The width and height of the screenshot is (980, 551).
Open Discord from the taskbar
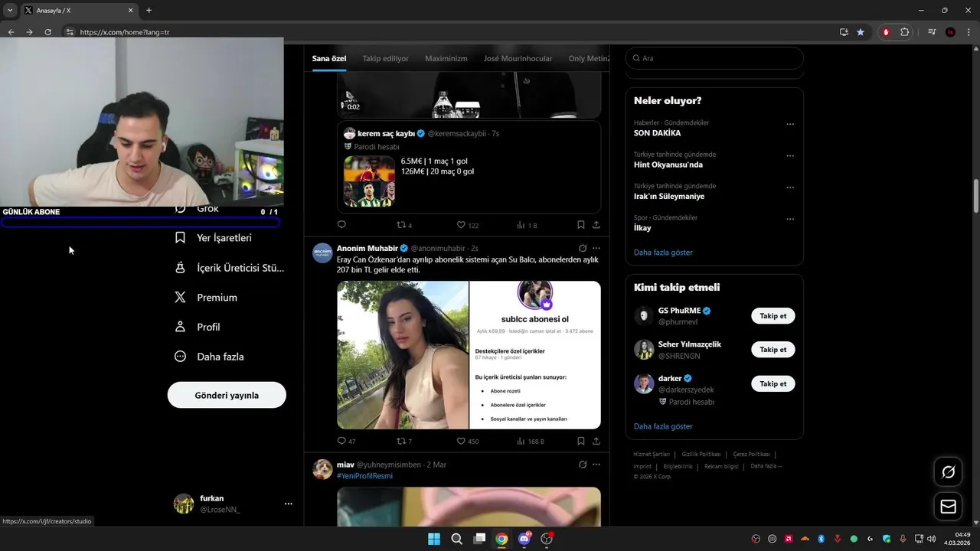[524, 539]
